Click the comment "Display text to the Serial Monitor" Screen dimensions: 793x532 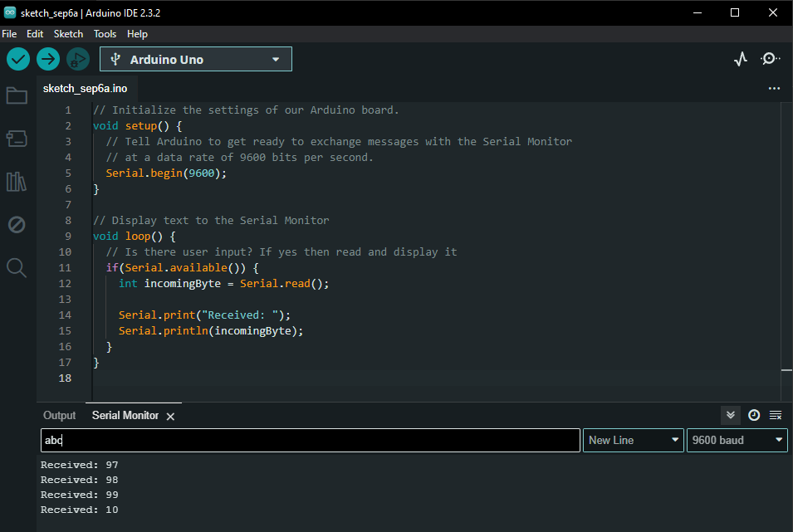211,221
